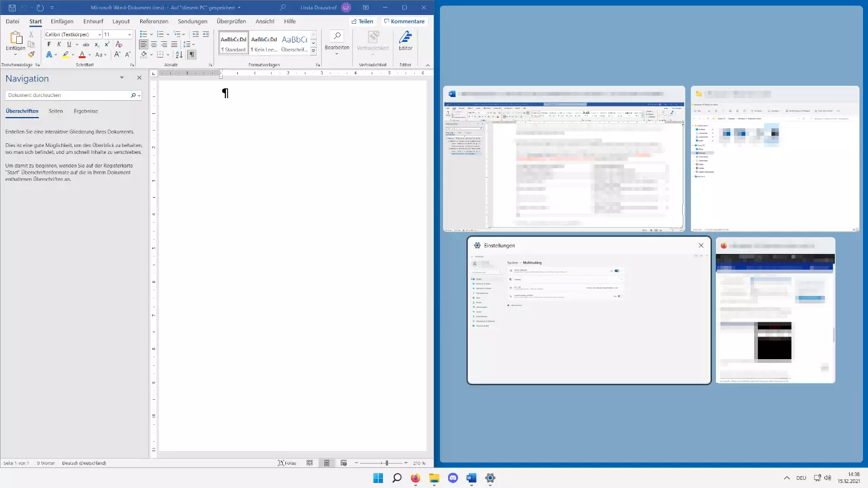Apply subscript formatting
Screen dimensions: 868x488
(x=97, y=44)
